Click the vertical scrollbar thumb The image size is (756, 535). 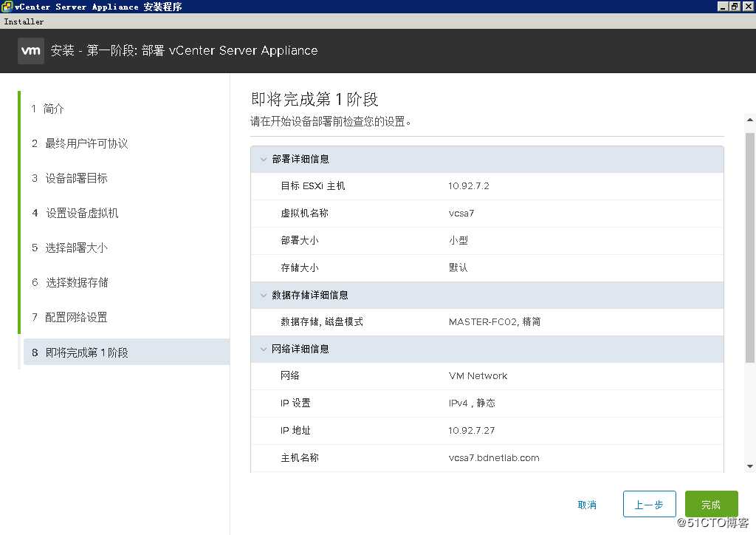tap(750, 247)
